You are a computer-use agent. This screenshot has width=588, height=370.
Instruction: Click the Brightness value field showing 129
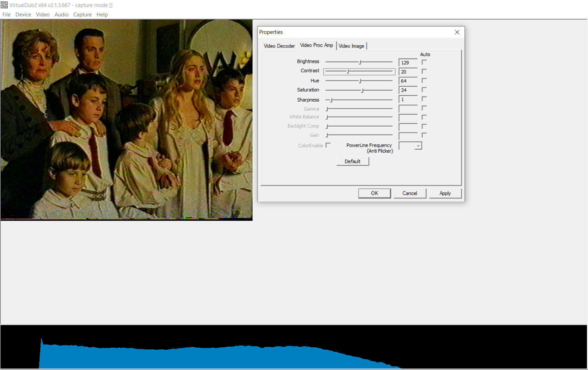(408, 63)
